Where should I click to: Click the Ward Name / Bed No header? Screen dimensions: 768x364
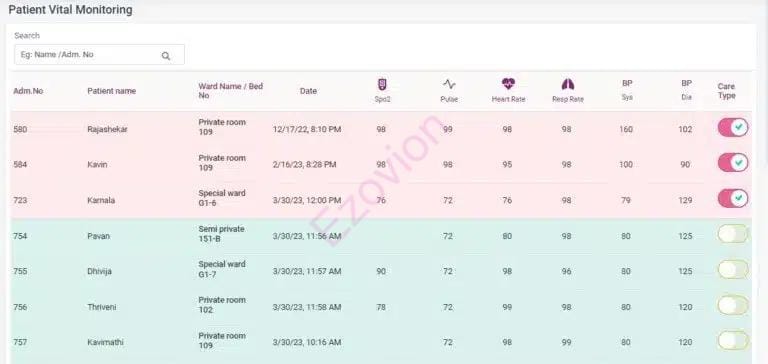pos(231,91)
